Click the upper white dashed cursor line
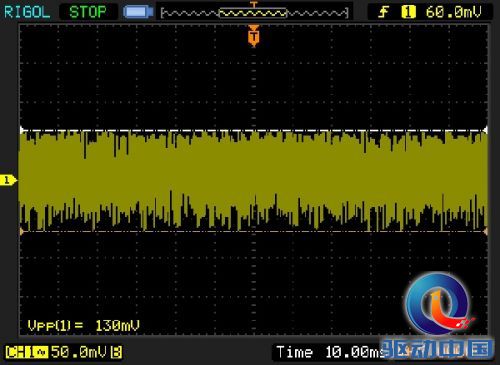 (254, 130)
